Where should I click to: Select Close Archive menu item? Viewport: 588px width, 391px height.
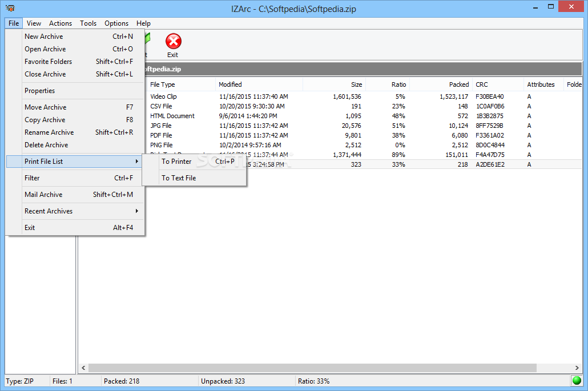(75, 74)
